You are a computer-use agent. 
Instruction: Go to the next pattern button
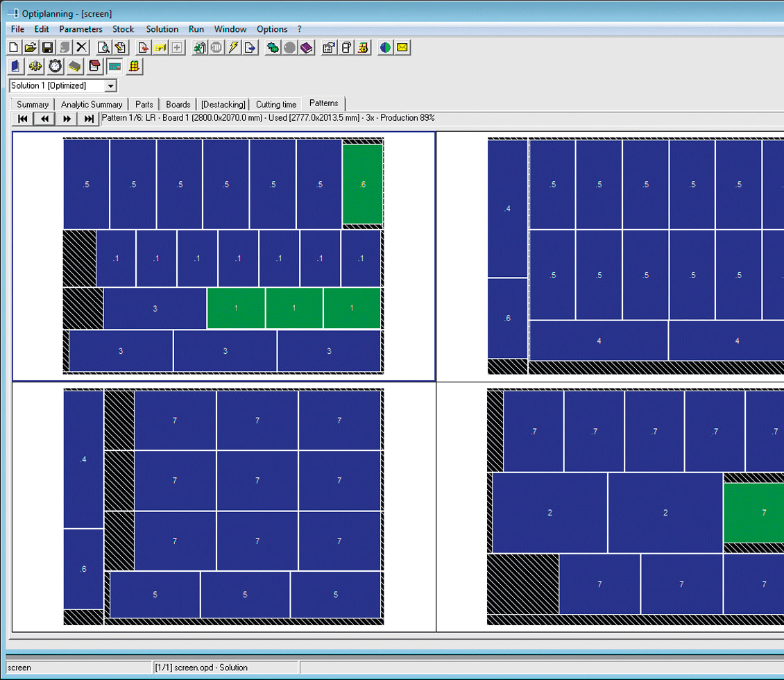pos(67,119)
